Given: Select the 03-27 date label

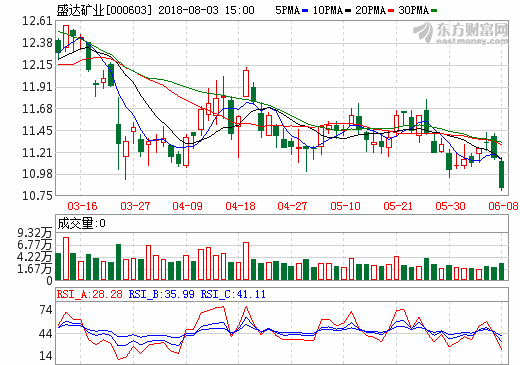Looking at the screenshot, I should pyautogui.click(x=135, y=206).
